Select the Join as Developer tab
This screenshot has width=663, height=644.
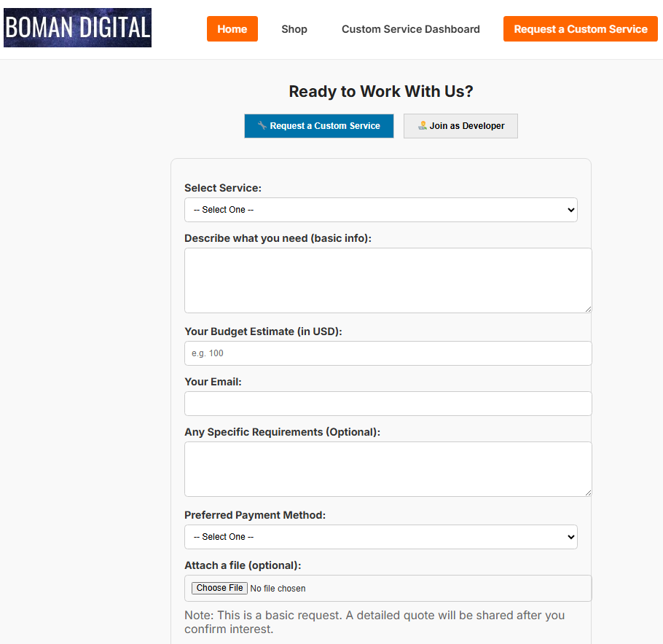[460, 126]
